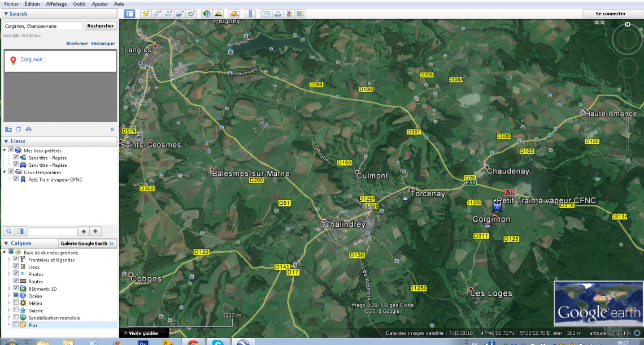Toggle the sunlight toolbar icon
This screenshot has width=644, height=345.
pyautogui.click(x=218, y=14)
